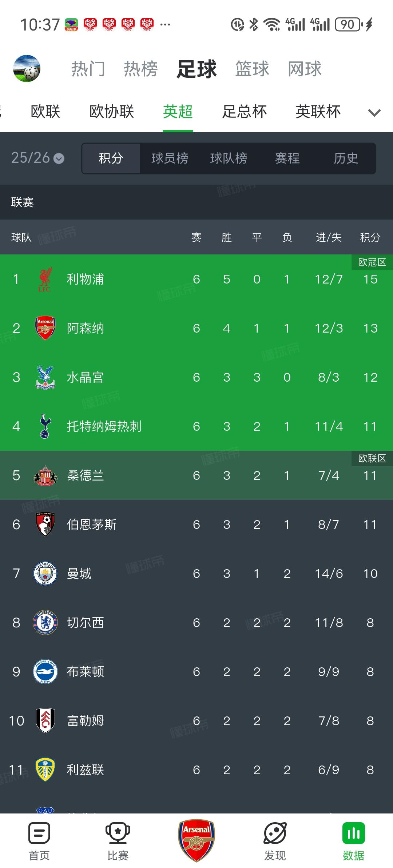Switch to the 足总杯 league tab
The image size is (393, 868).
(245, 112)
